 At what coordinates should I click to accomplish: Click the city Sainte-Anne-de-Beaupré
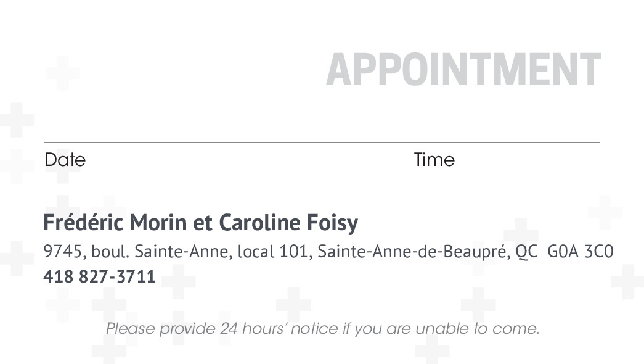(x=414, y=252)
